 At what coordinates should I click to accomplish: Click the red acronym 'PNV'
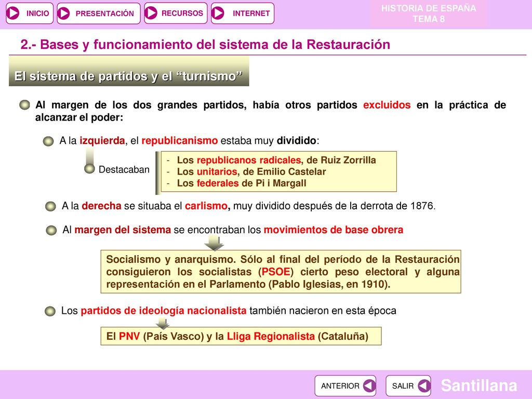pos(129,336)
